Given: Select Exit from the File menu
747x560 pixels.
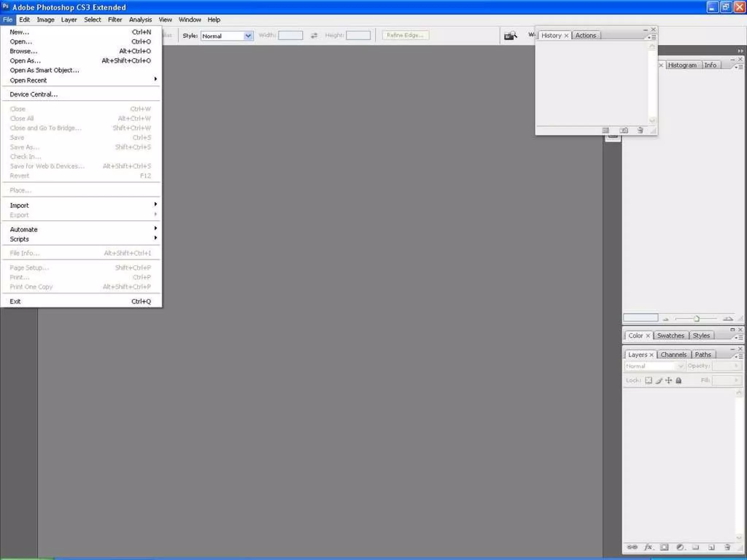Looking at the screenshot, I should (15, 302).
